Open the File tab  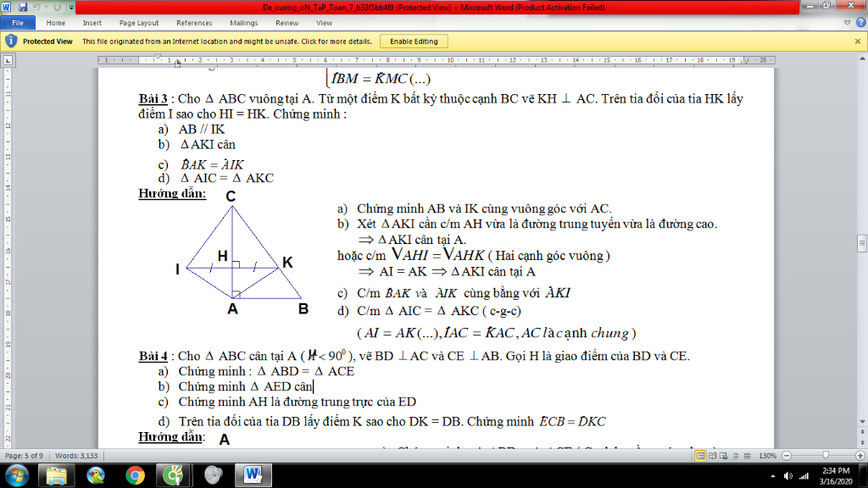(18, 23)
